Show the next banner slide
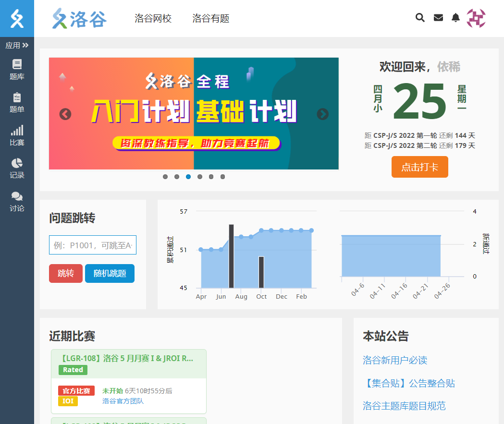This screenshot has height=424, width=504. (323, 114)
